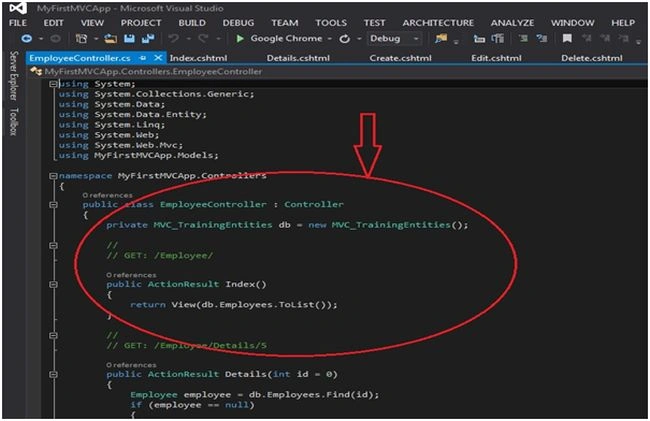
Task: Click the Save All icon
Action: pyautogui.click(x=148, y=39)
